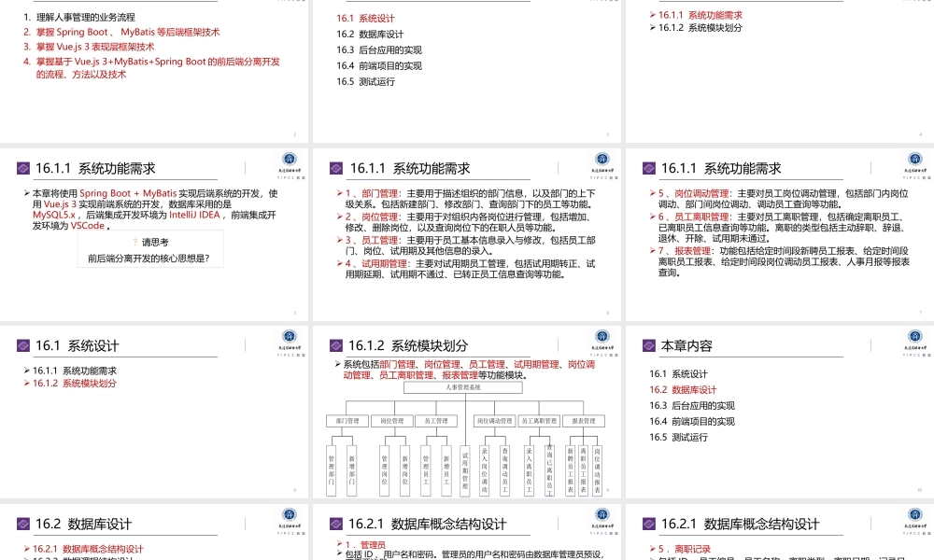Click the university logo on the "16.1.2 系统模块划分" slide

602,335
